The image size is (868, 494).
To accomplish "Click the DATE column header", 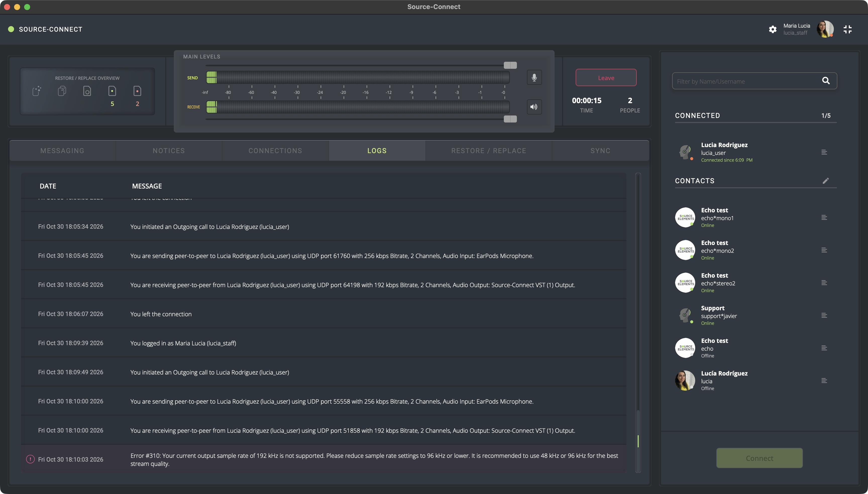I will click(48, 186).
